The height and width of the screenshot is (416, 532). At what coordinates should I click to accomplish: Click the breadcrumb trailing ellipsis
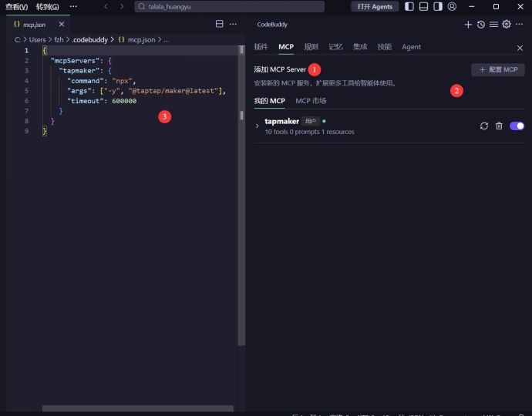pyautogui.click(x=167, y=39)
